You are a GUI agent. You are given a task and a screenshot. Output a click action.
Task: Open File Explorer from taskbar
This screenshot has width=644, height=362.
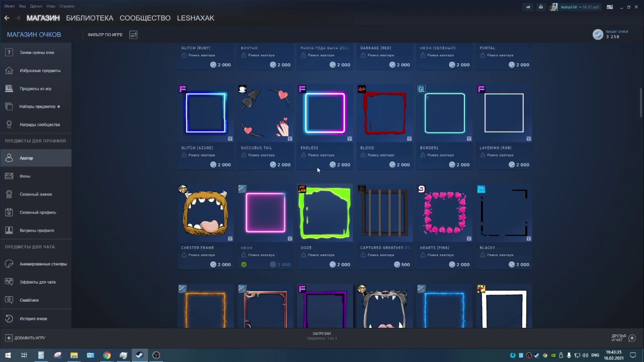(x=74, y=355)
